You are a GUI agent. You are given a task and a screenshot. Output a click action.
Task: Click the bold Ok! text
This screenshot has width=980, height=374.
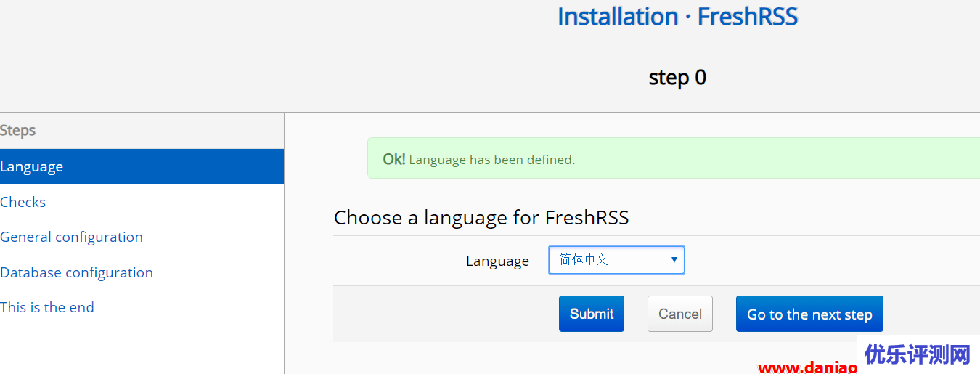394,159
